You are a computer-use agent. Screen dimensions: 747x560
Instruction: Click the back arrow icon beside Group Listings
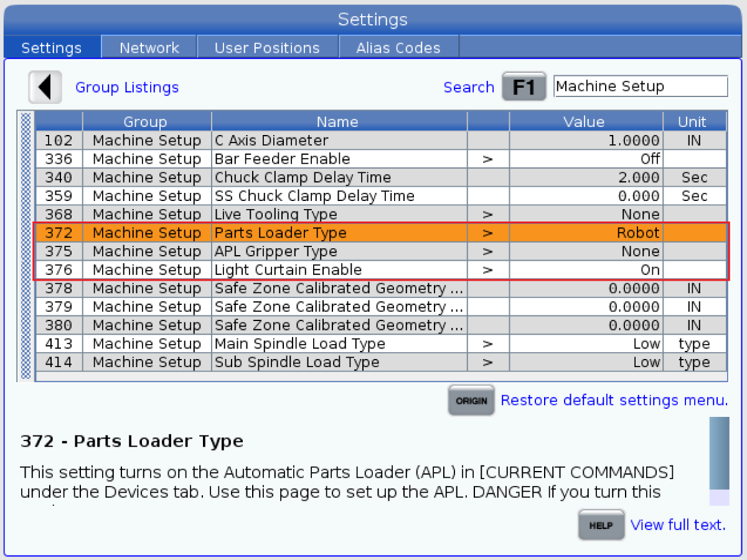coord(45,87)
